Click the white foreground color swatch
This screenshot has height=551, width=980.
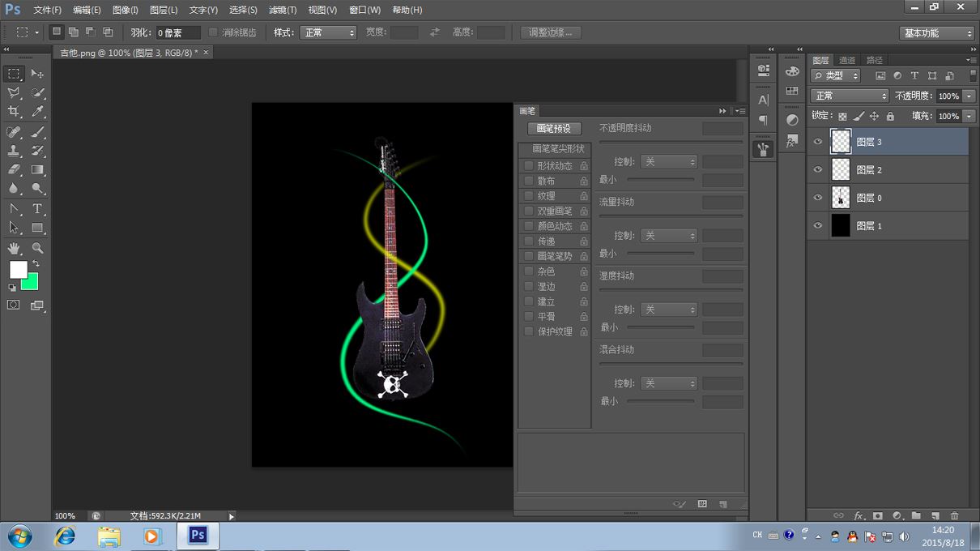pyautogui.click(x=18, y=269)
